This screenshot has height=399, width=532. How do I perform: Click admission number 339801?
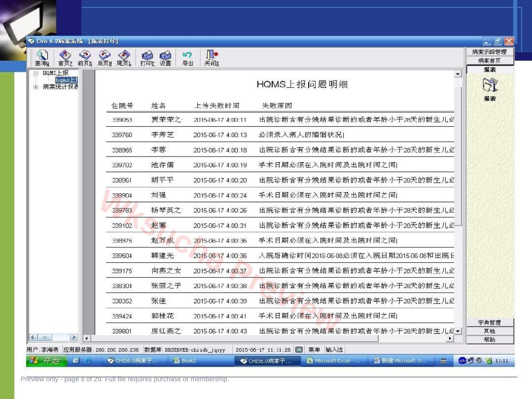[x=122, y=331]
